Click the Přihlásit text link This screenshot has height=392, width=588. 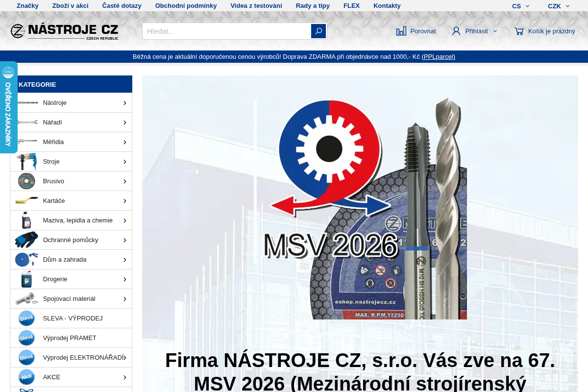coord(477,31)
